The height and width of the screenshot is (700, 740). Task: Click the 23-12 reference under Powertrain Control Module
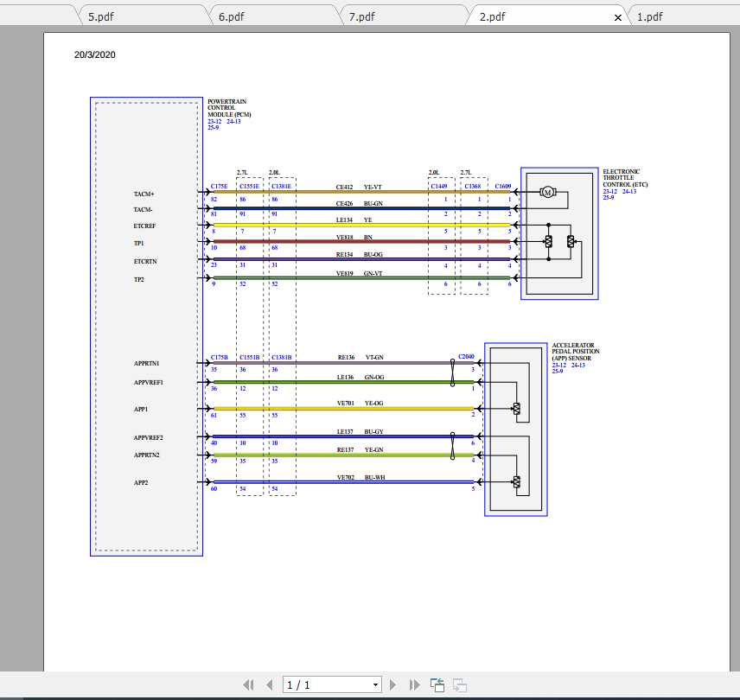tap(214, 122)
